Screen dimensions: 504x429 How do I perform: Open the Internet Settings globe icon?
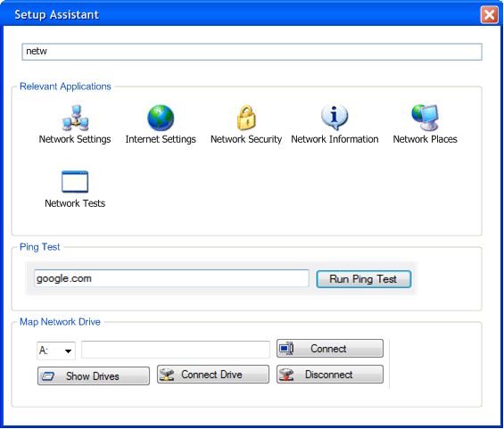click(x=161, y=118)
